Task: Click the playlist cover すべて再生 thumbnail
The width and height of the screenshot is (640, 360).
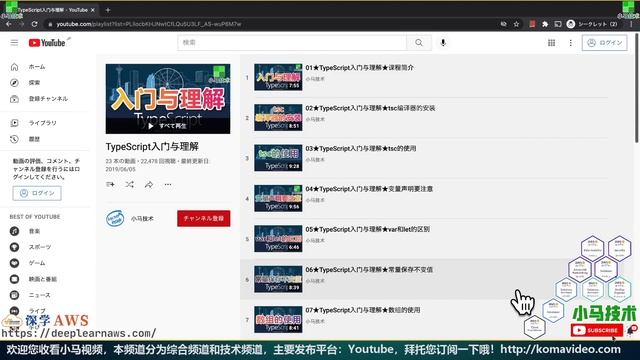Action: pos(168,99)
